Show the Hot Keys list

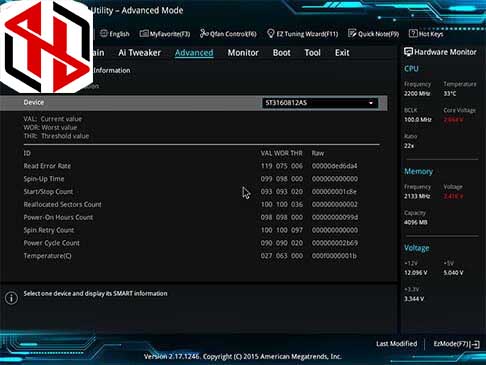pos(426,34)
